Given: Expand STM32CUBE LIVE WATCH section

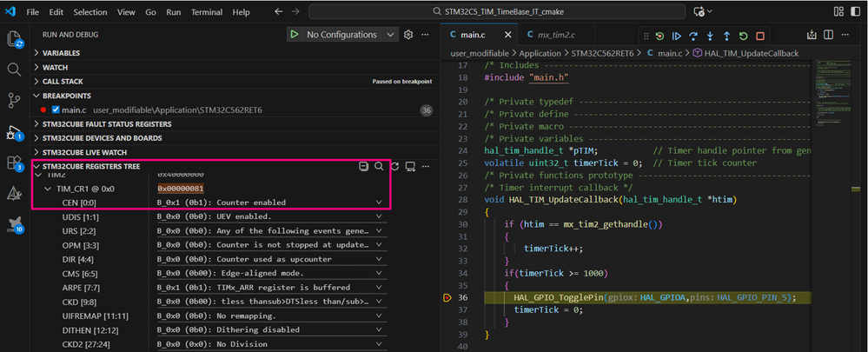Looking at the screenshot, I should tap(84, 152).
